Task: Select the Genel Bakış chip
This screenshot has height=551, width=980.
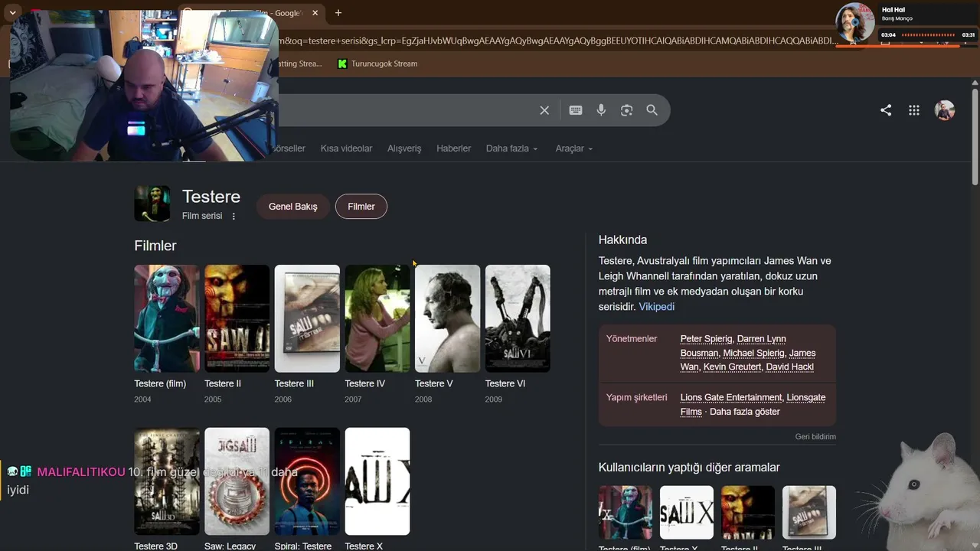Action: pyautogui.click(x=292, y=207)
